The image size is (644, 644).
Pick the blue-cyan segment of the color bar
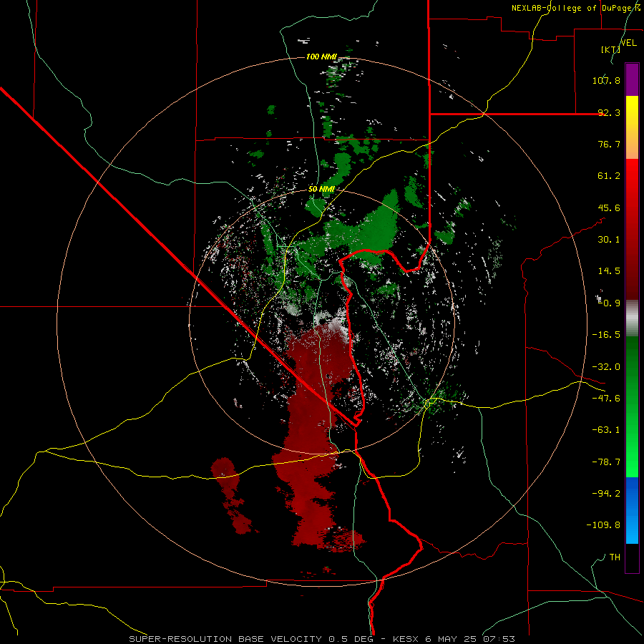coord(632,510)
